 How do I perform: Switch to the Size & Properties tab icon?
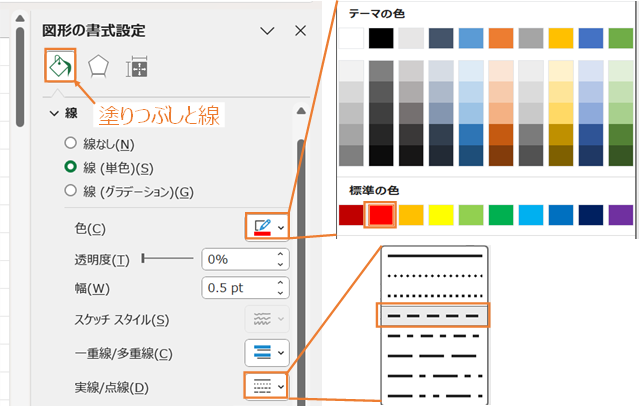pyautogui.click(x=137, y=67)
